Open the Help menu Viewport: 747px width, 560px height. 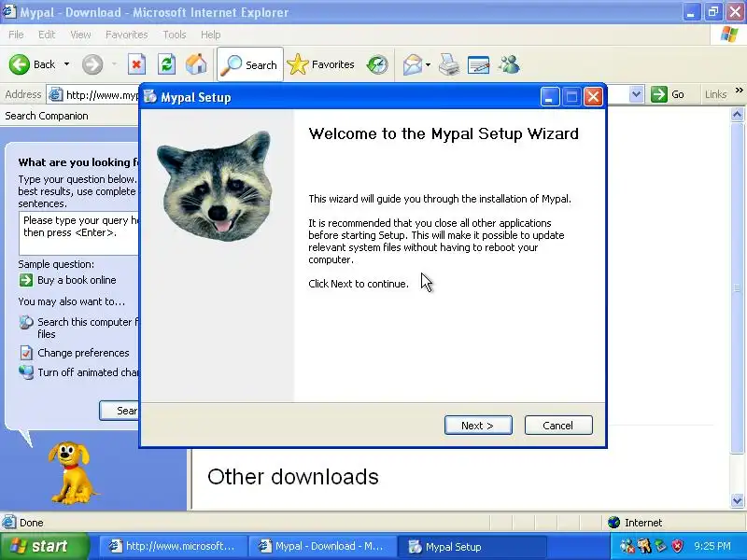(211, 35)
